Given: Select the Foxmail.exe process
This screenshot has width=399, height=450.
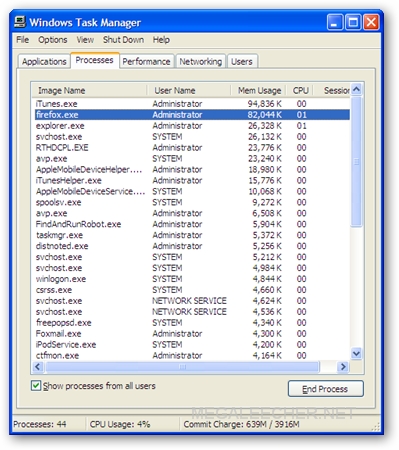Looking at the screenshot, I should point(191,334).
